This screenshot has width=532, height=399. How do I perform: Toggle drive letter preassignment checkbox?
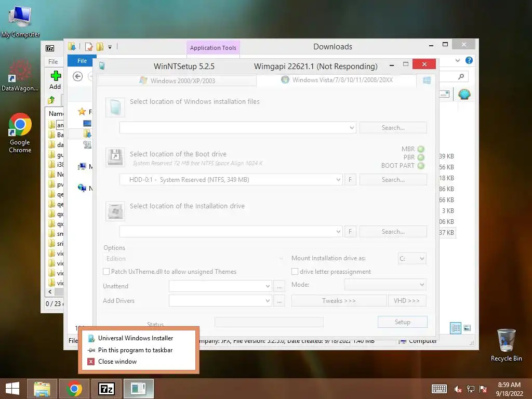click(x=295, y=271)
